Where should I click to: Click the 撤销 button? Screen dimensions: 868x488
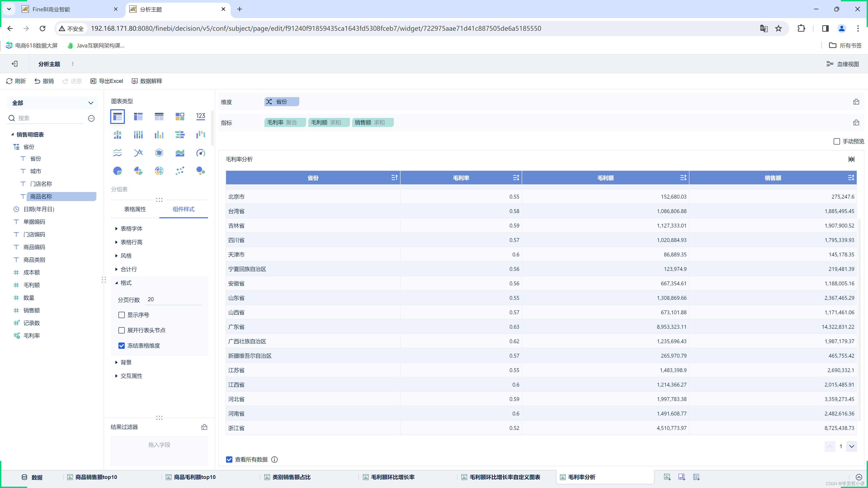[x=44, y=81]
